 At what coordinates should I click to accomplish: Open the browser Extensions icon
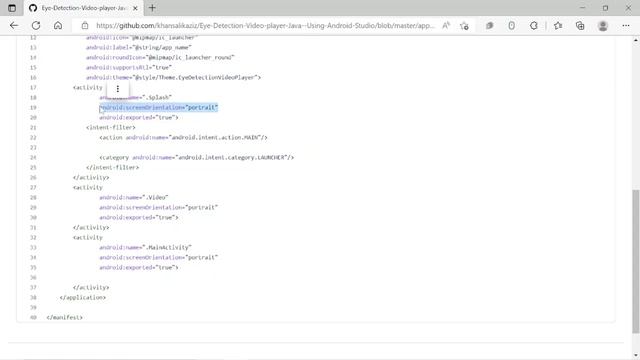[x=533, y=25]
